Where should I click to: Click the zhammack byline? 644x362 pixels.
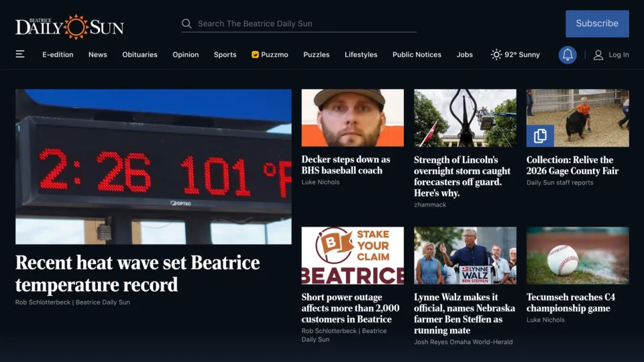coord(430,205)
